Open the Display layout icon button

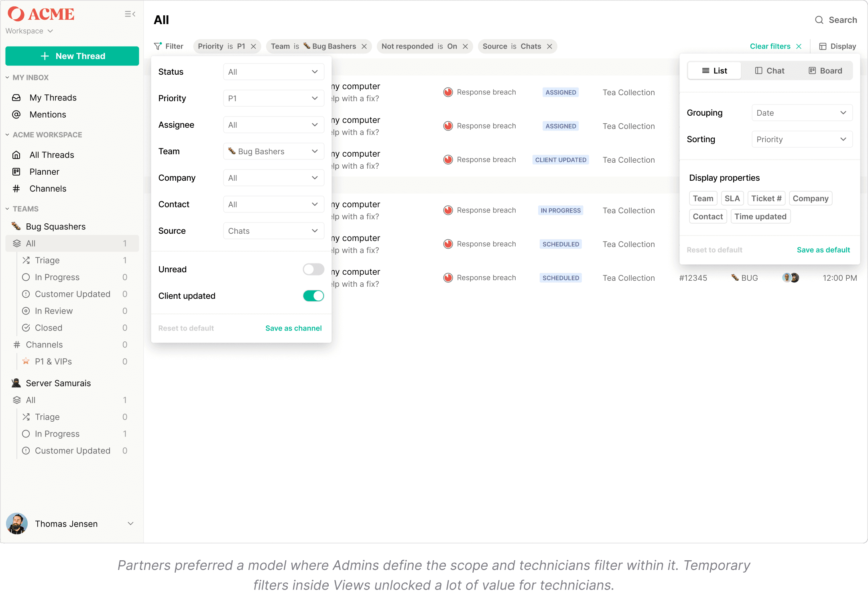pyautogui.click(x=823, y=47)
